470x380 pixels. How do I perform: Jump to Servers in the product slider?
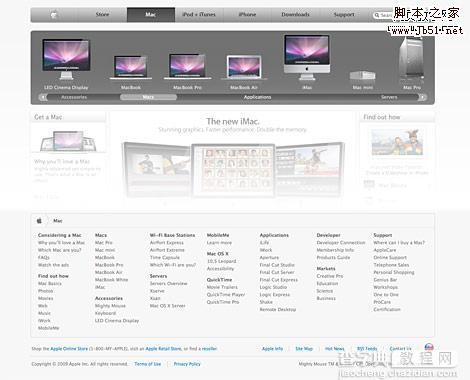(389, 97)
